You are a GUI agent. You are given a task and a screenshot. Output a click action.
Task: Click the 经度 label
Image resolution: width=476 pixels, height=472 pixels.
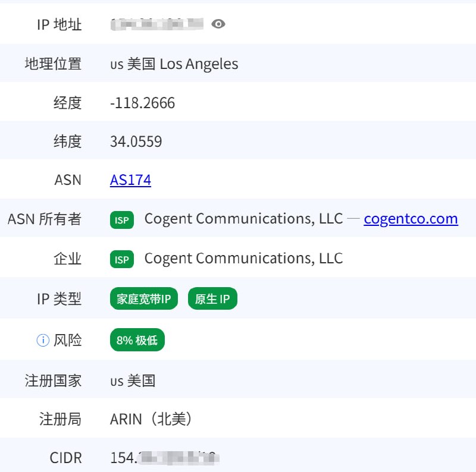67,103
